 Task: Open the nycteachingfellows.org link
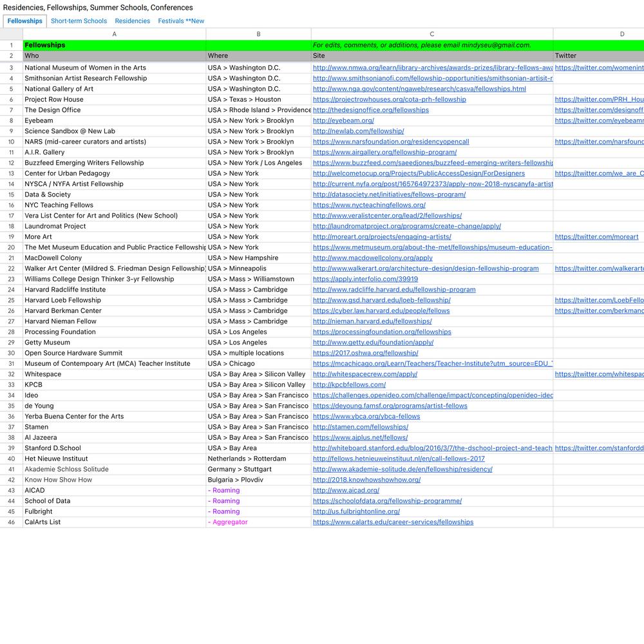369,205
